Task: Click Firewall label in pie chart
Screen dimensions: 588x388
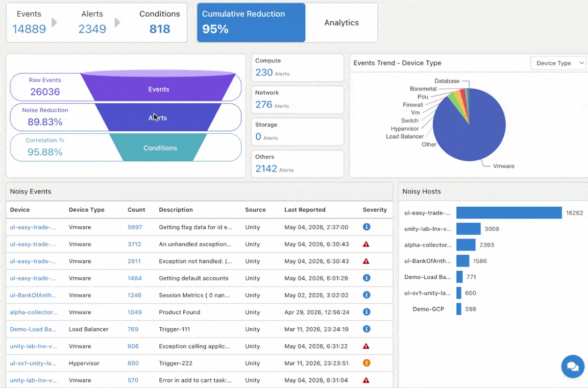Action: (413, 105)
